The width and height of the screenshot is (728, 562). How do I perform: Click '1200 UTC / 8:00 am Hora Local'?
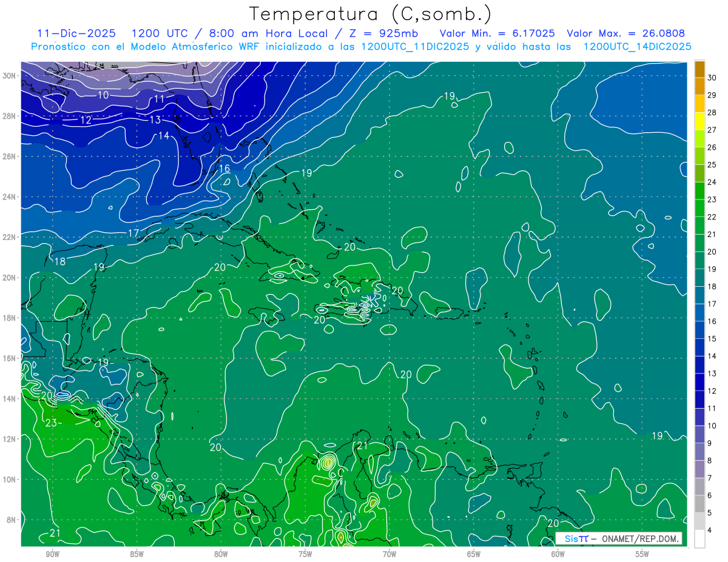coord(229,33)
